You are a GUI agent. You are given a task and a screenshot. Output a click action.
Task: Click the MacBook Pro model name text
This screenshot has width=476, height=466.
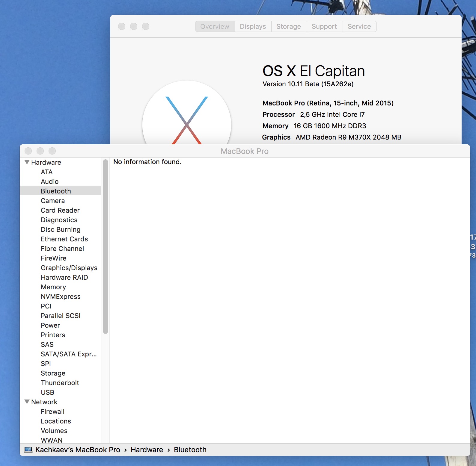[x=328, y=103]
